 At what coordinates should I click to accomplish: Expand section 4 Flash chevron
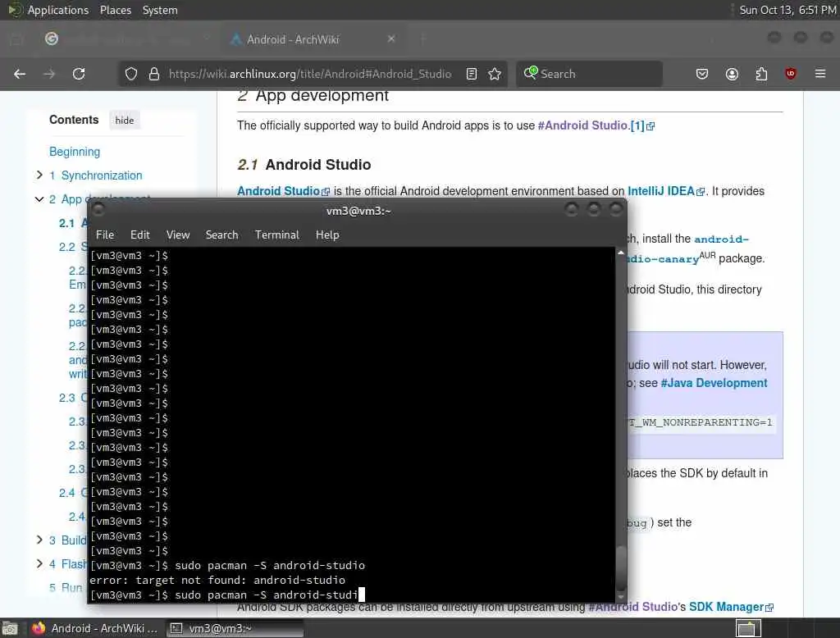point(39,563)
